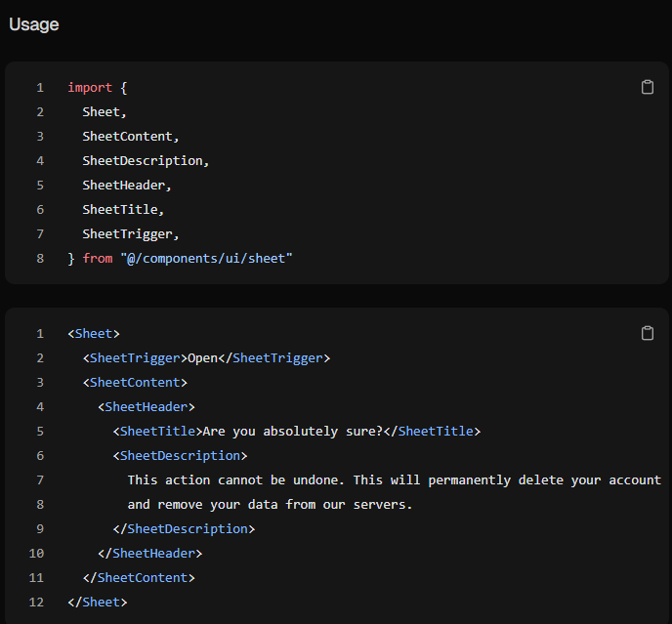The width and height of the screenshot is (672, 624).
Task: Copy the Sheet JSX code block
Action: pos(648,333)
